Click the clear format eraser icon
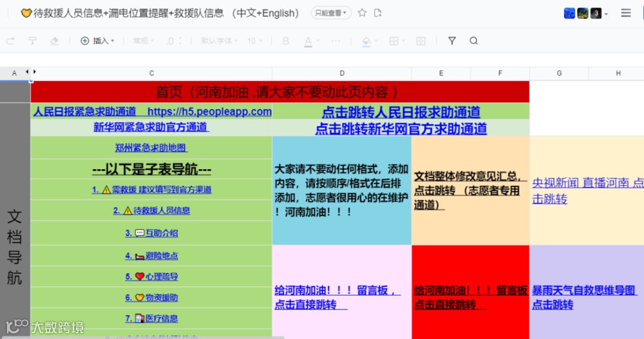 point(54,41)
